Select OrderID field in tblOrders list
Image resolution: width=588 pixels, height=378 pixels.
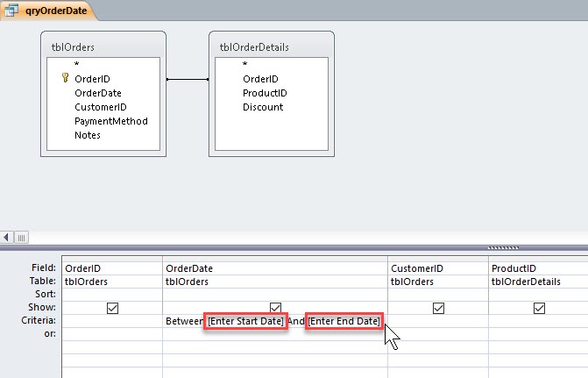92,79
